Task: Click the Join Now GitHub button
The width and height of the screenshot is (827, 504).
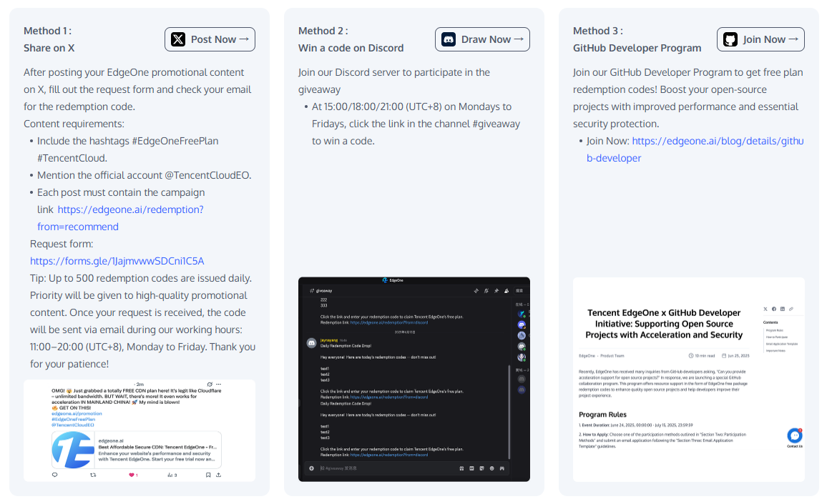Action: pos(760,39)
